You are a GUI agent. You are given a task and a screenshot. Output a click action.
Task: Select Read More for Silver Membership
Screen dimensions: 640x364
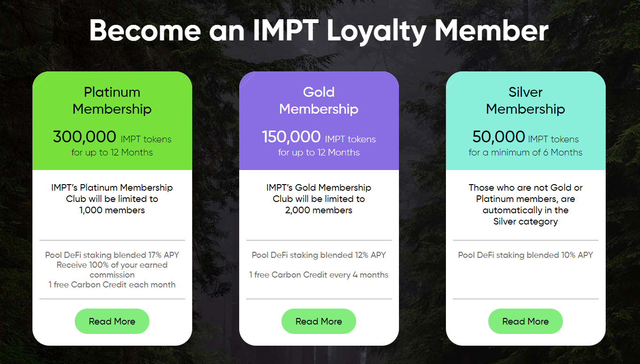pos(525,321)
